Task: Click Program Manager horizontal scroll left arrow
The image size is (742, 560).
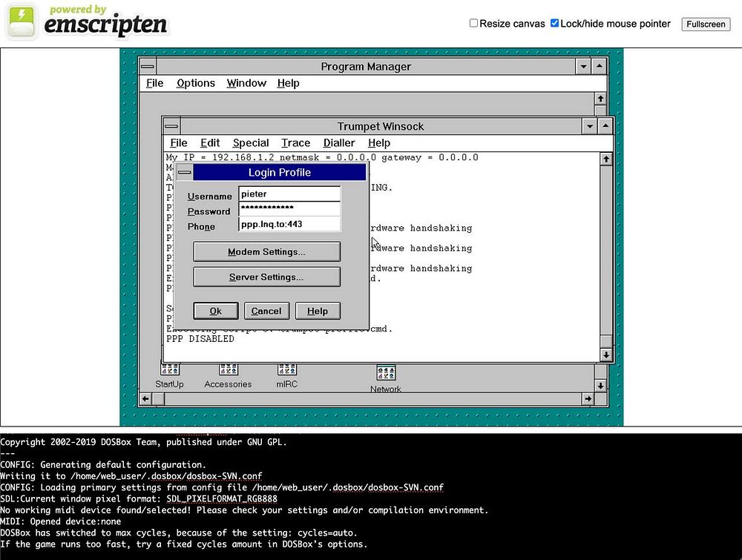Action: pos(145,399)
